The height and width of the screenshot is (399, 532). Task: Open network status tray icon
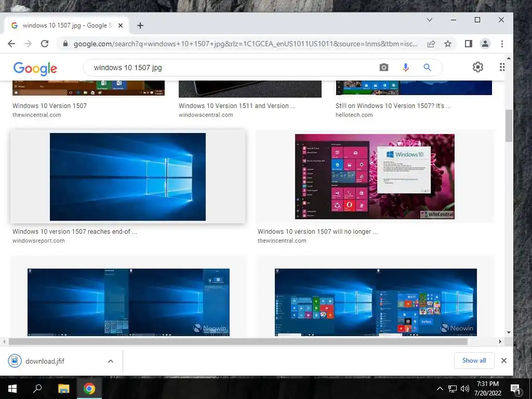tap(453, 389)
